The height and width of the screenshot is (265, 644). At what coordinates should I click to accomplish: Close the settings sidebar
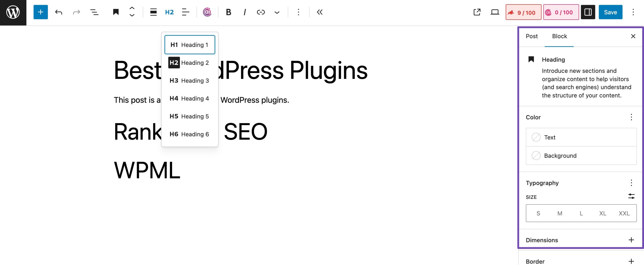[x=633, y=36]
